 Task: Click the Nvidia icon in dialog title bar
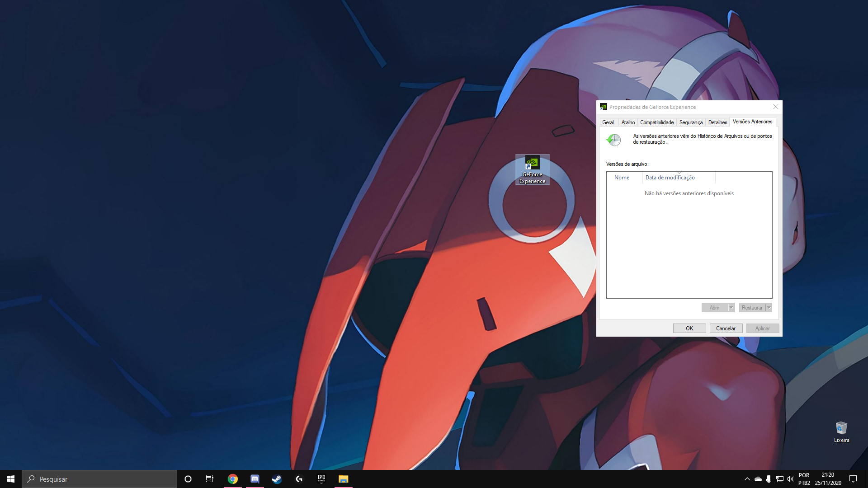pyautogui.click(x=603, y=107)
